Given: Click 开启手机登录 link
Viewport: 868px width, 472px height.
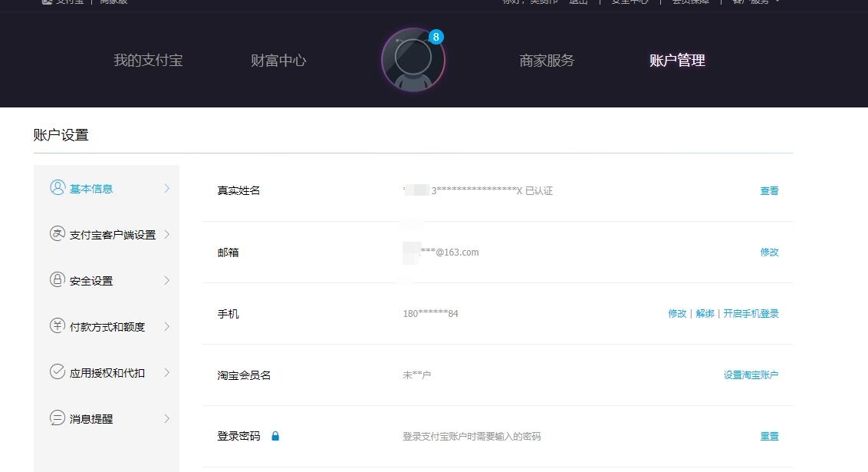Looking at the screenshot, I should point(751,314).
